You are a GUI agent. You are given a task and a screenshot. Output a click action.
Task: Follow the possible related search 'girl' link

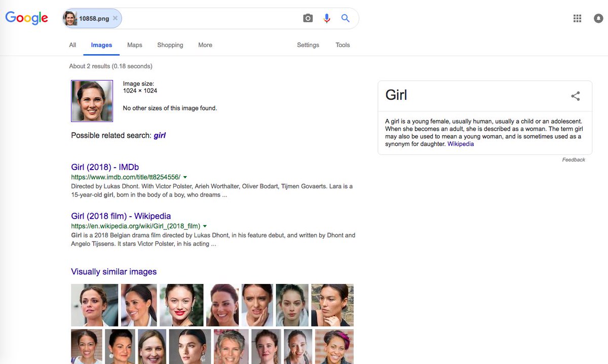(160, 136)
